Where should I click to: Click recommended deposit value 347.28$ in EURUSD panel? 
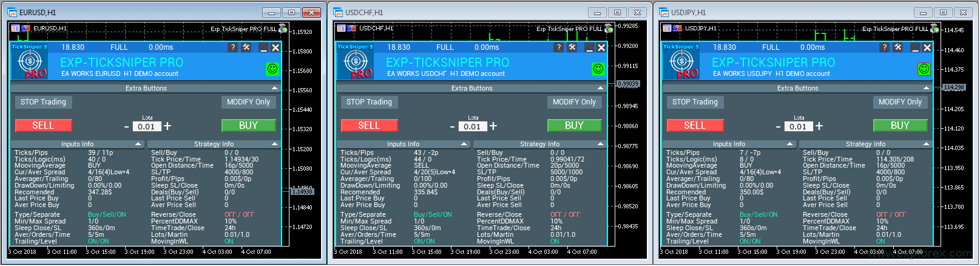tap(100, 192)
